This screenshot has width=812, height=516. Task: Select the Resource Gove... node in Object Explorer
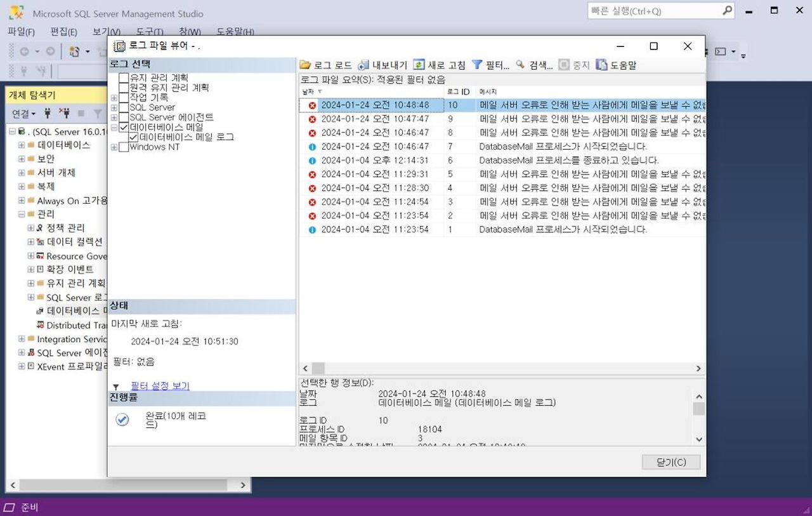click(77, 256)
